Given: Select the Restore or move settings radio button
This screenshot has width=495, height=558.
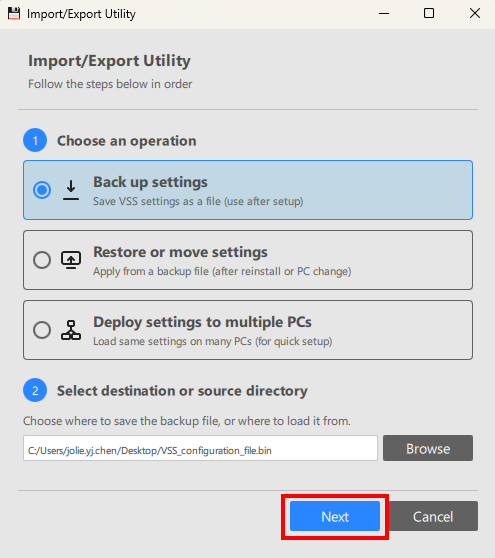Looking at the screenshot, I should 42,260.
